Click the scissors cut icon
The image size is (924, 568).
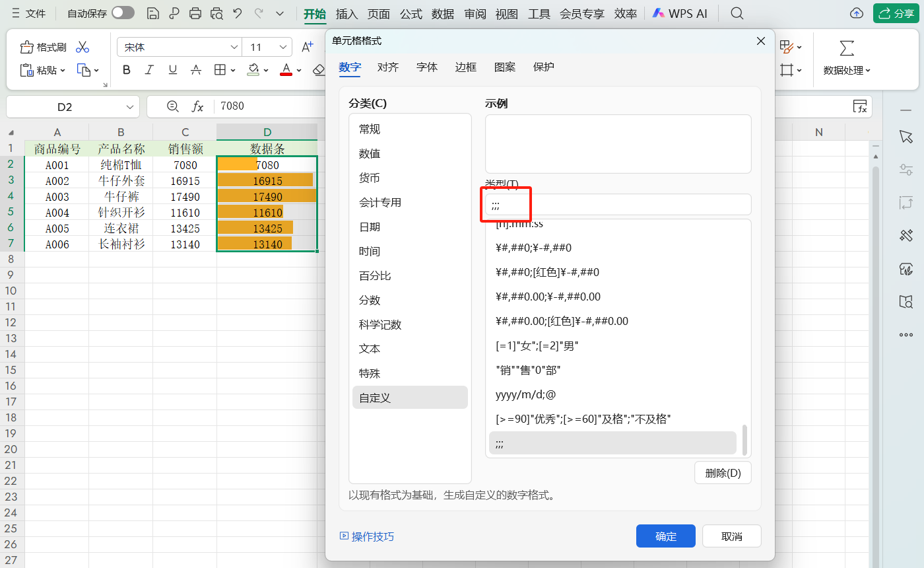[82, 47]
